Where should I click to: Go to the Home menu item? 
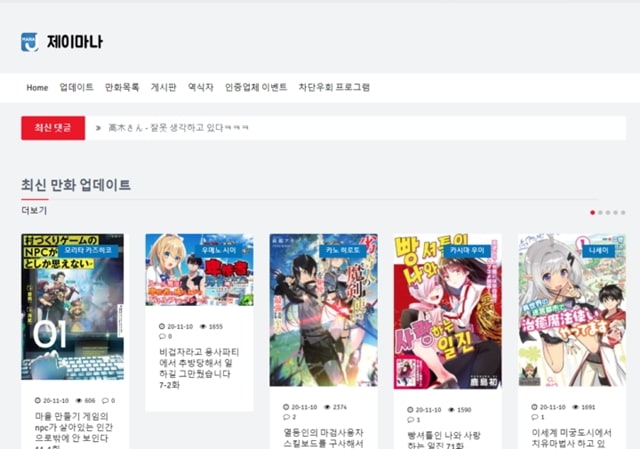click(37, 87)
